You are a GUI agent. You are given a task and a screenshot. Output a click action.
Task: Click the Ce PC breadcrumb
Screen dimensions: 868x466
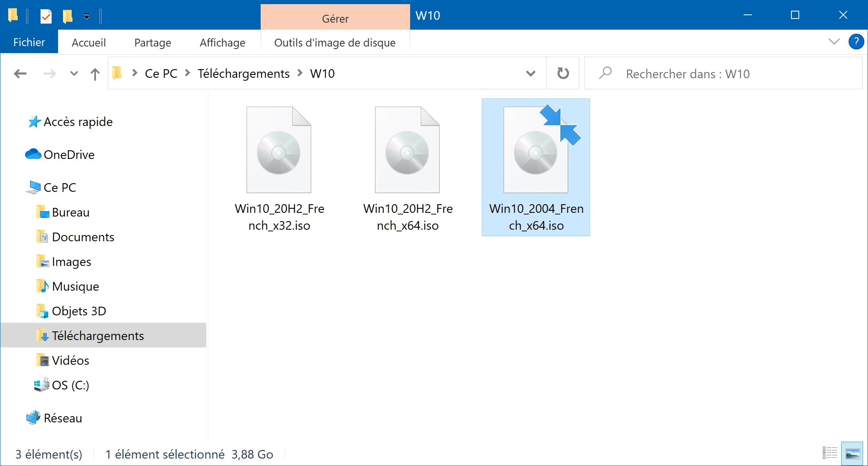tap(161, 74)
